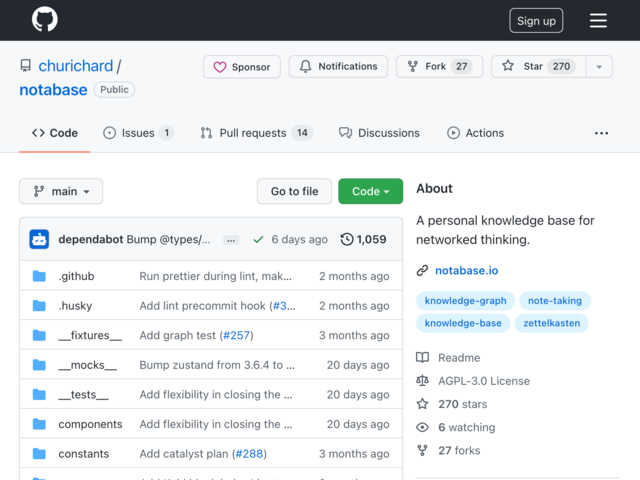640x480 pixels.
Task: Click the Go to file button
Action: [294, 191]
